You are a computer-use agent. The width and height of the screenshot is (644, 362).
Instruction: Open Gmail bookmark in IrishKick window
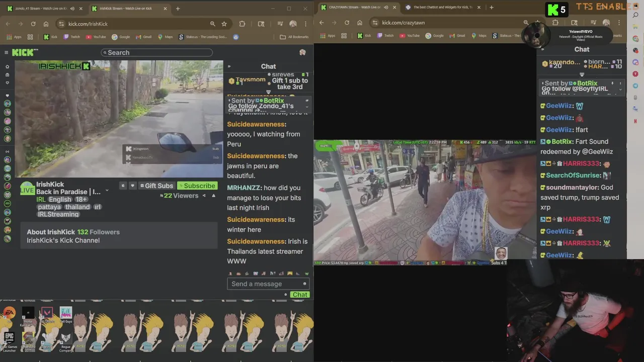(144, 37)
